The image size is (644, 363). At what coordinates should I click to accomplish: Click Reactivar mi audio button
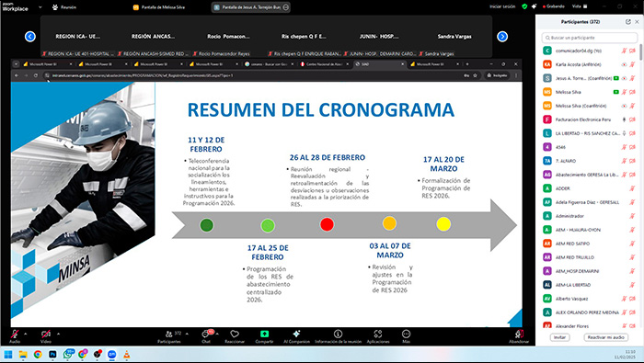coord(605,337)
